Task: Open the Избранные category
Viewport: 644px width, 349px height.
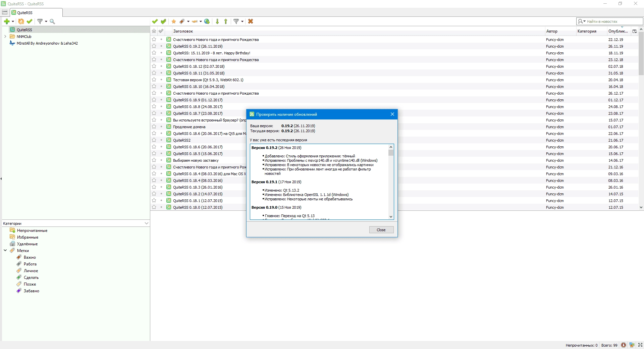Action: pyautogui.click(x=28, y=237)
